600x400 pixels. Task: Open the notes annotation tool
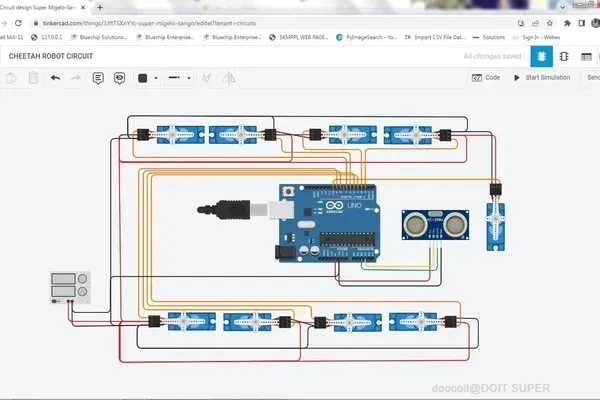point(98,78)
